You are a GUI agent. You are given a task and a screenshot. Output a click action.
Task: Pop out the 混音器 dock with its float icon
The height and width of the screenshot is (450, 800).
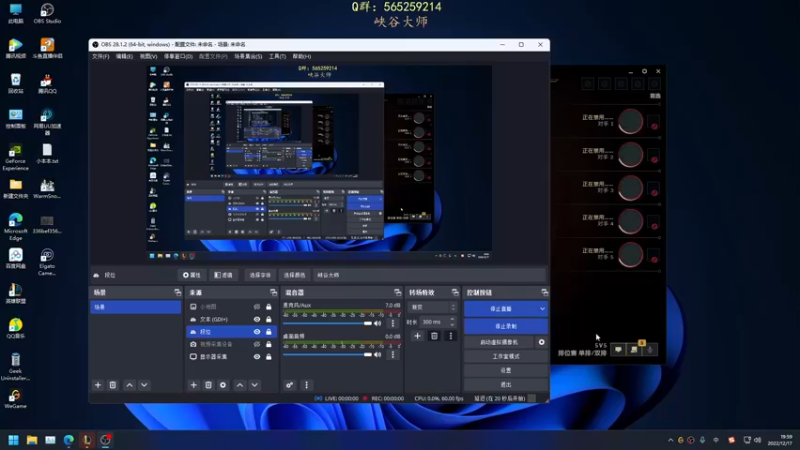pyautogui.click(x=397, y=292)
